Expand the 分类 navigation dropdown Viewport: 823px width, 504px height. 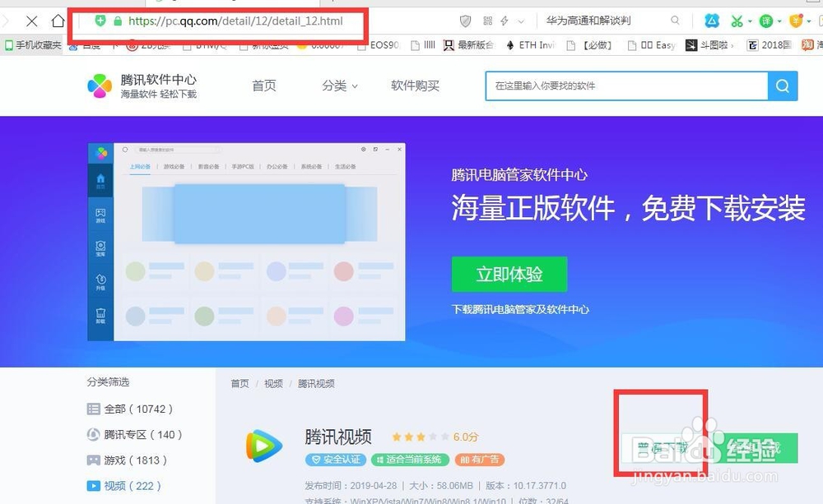(x=340, y=86)
